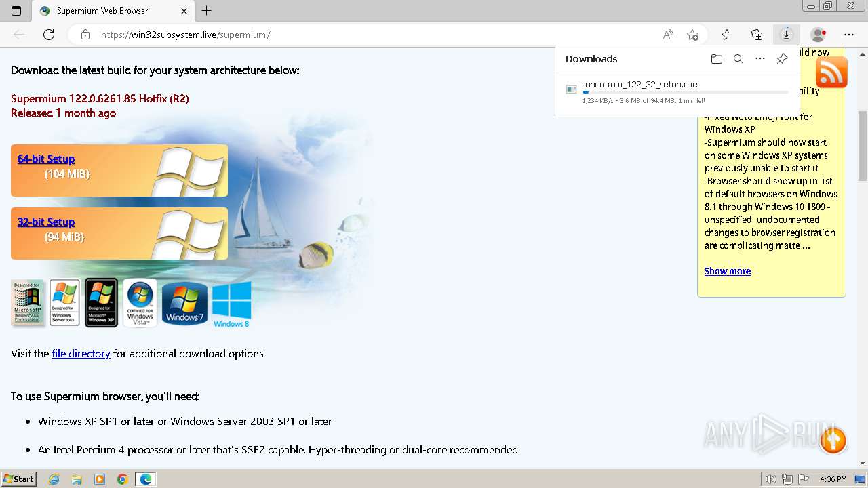Open Google Chrome from the taskbar

(122, 479)
